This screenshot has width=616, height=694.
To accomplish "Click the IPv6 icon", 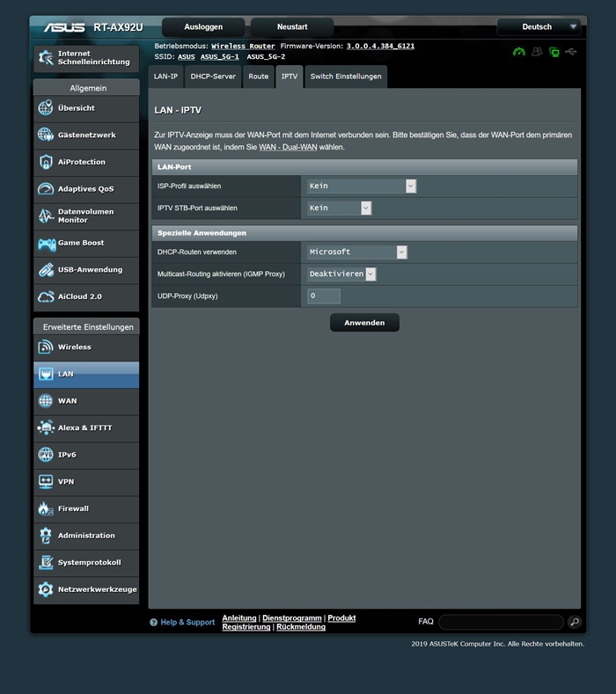I will [x=46, y=455].
